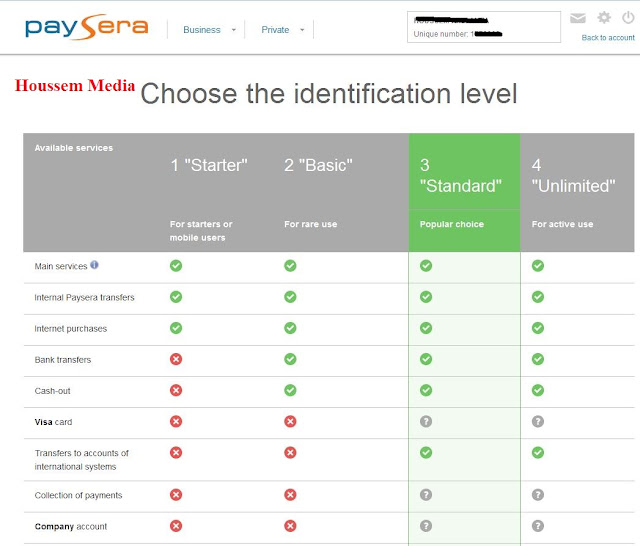Screen dimensions: 640x546
Task: Click "Popular choice" text under Standard
Action: [452, 224]
